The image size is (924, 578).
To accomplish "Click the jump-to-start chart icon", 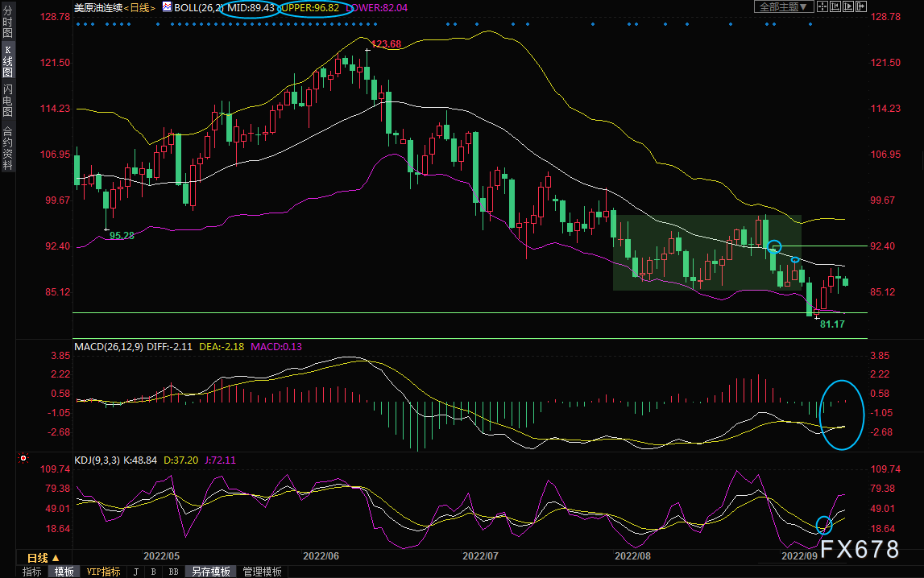I will 835,6.
